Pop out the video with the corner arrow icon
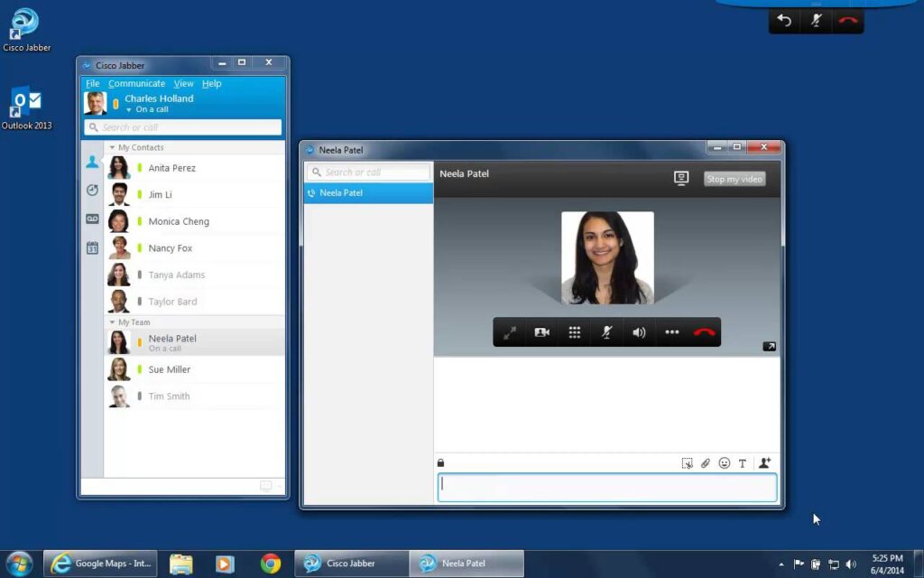 [x=770, y=346]
